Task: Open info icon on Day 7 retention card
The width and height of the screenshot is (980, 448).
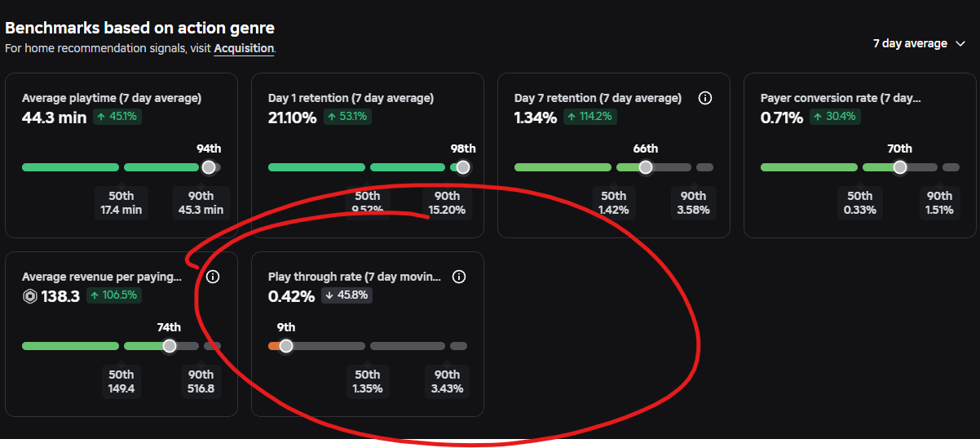Action: point(705,98)
